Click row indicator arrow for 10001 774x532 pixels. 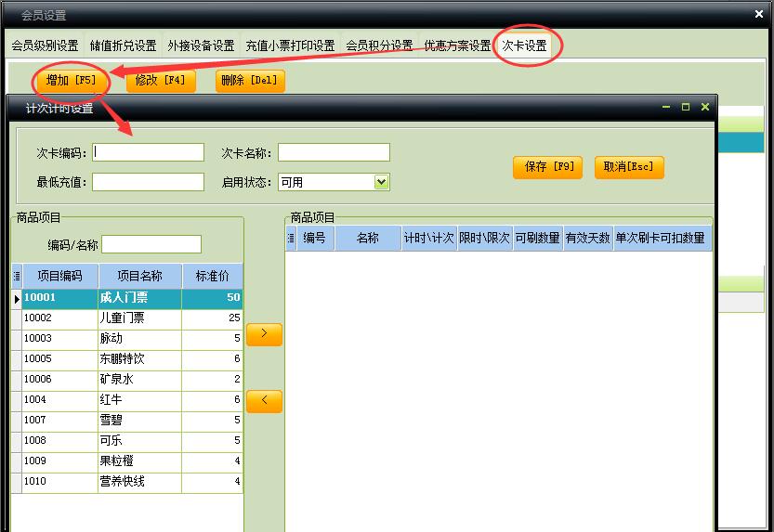[x=17, y=299]
